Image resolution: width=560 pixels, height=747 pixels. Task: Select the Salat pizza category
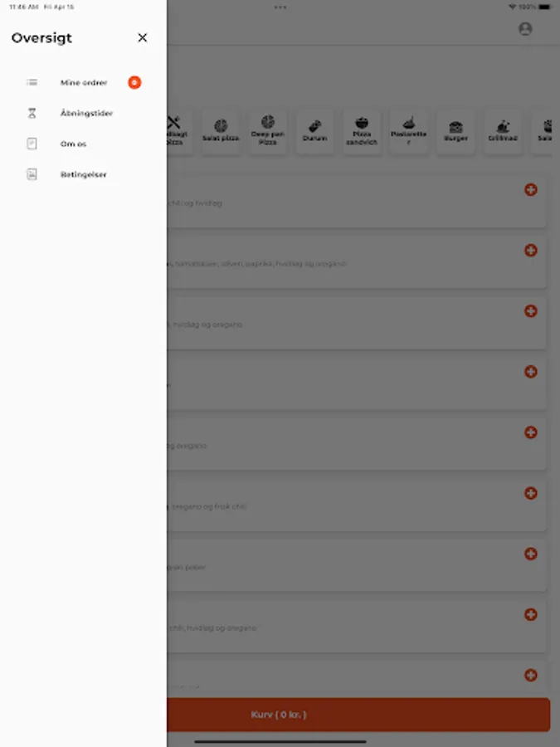(221, 131)
